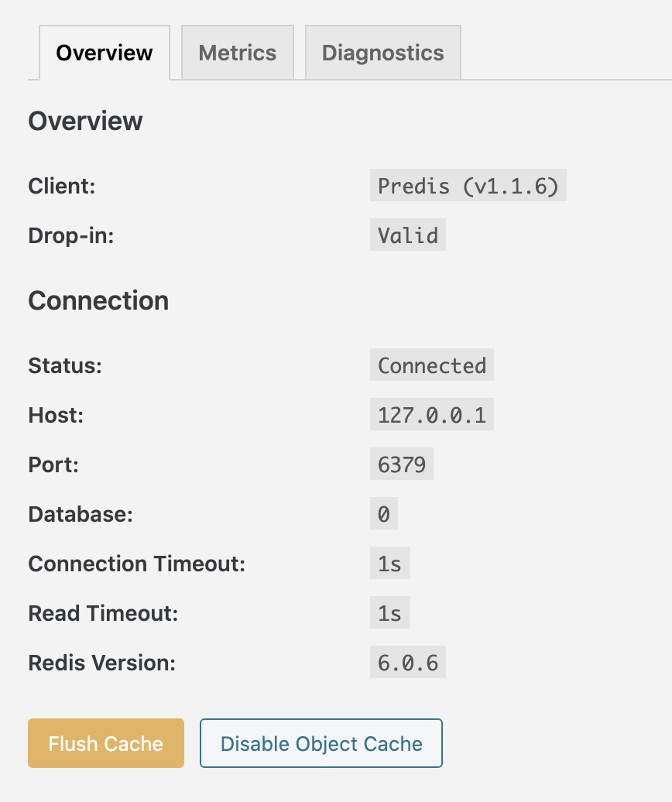Click the Connection section heading
Screen dimensions: 672x802
click(x=98, y=300)
